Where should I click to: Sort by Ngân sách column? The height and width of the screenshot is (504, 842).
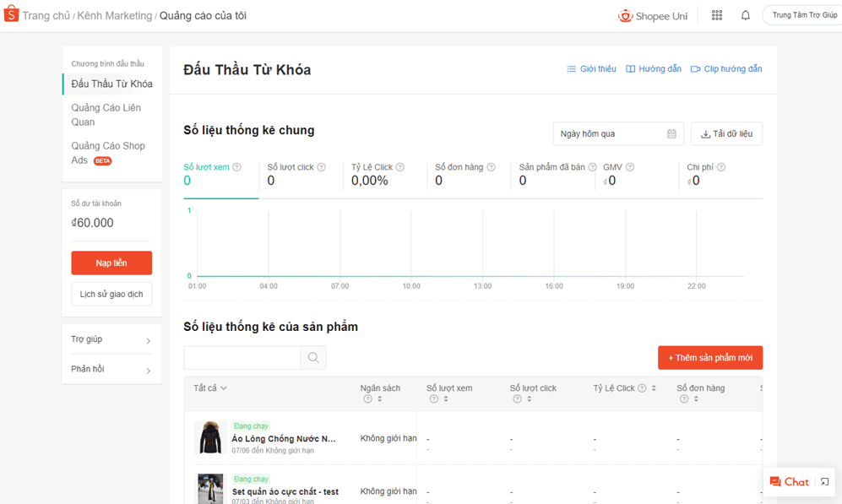pyautogui.click(x=380, y=398)
